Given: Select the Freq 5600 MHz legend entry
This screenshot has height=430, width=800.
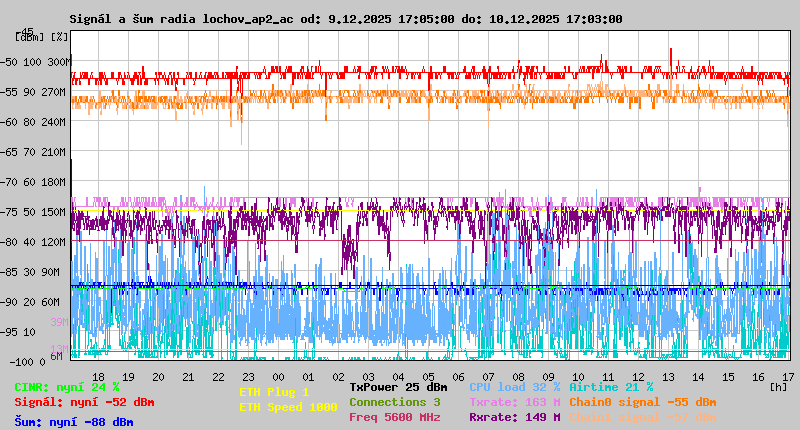Looking at the screenshot, I should click(x=394, y=417).
